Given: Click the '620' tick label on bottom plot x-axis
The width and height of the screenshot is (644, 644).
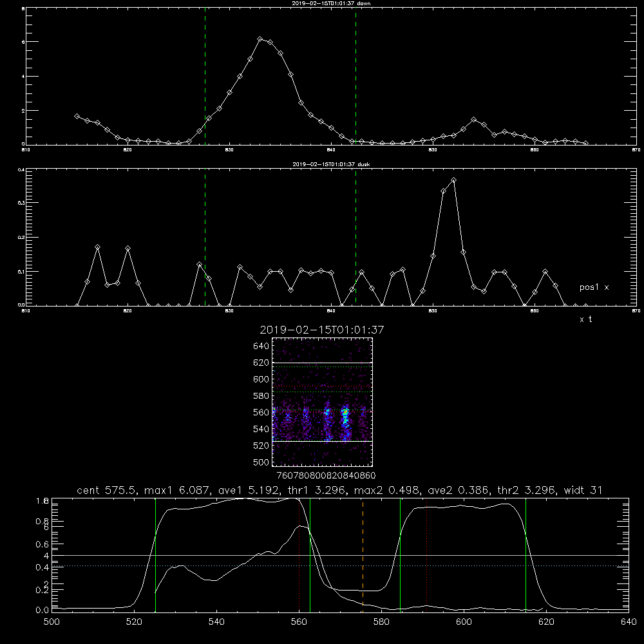Looking at the screenshot, I should (x=546, y=622).
